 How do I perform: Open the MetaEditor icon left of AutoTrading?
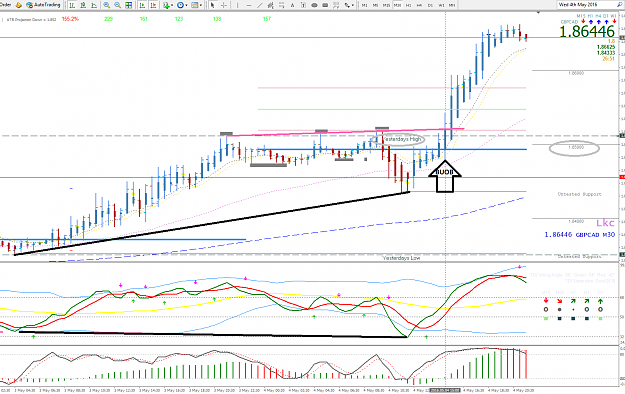pyautogui.click(x=19, y=5)
